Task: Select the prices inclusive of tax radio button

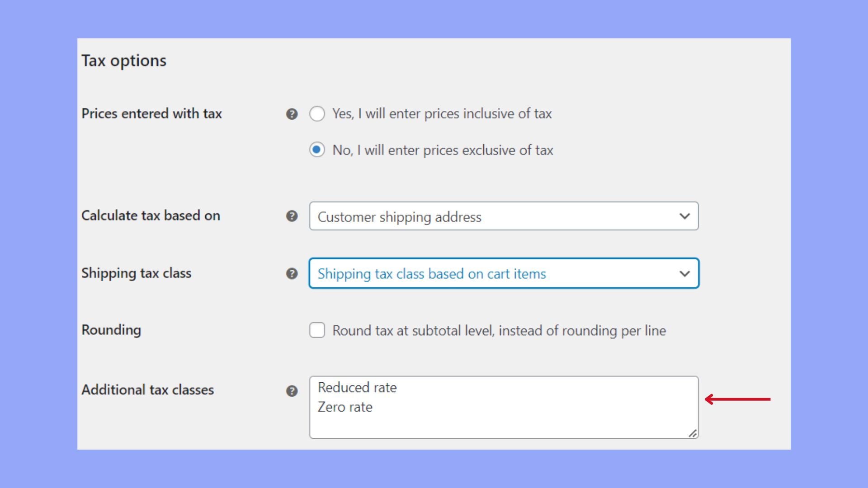Action: pyautogui.click(x=317, y=113)
